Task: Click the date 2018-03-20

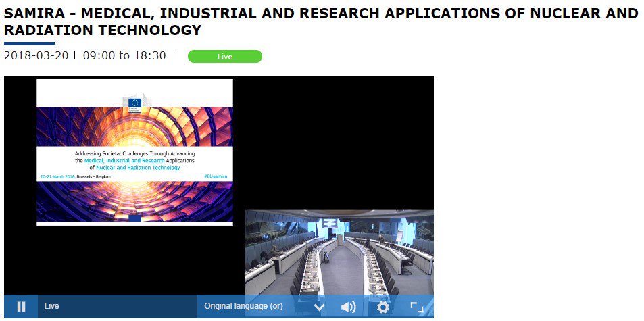Action: click(x=36, y=56)
